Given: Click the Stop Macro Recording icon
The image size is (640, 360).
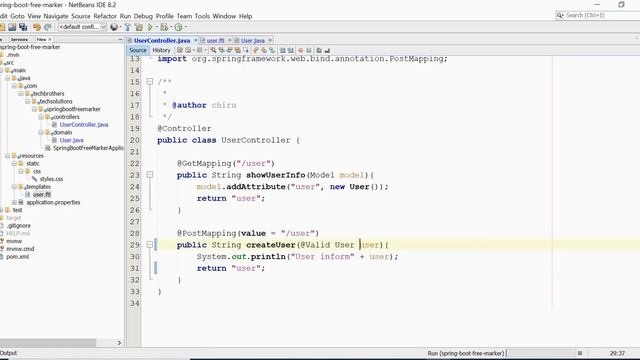Looking at the screenshot, I should (x=309, y=50).
